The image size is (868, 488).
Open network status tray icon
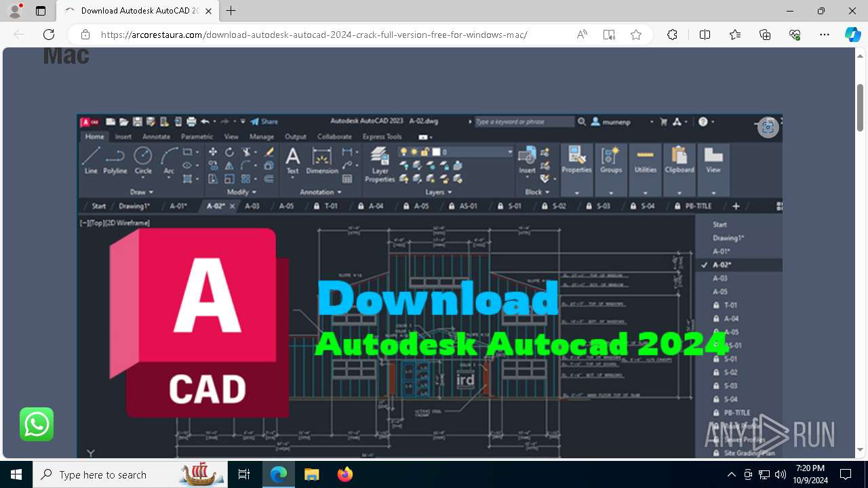764,474
